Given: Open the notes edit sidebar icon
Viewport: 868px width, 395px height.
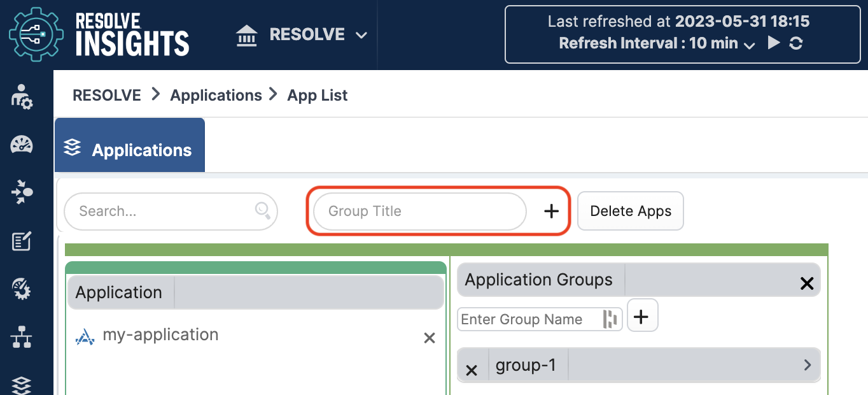Looking at the screenshot, I should pos(22,241).
